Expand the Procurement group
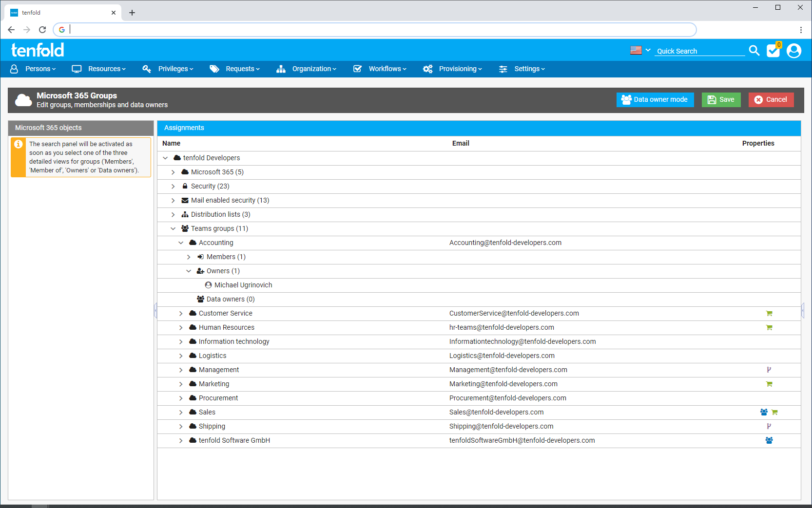This screenshot has height=508, width=812. [x=181, y=398]
